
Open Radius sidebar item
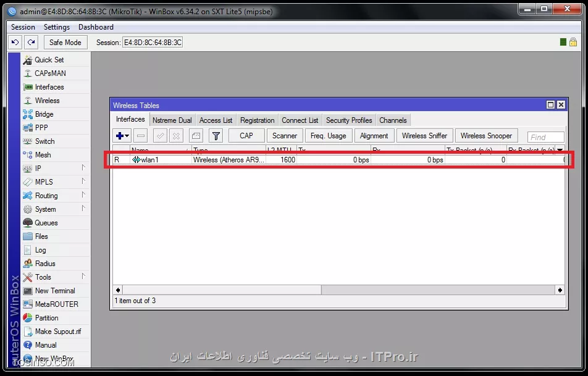[x=56, y=264]
